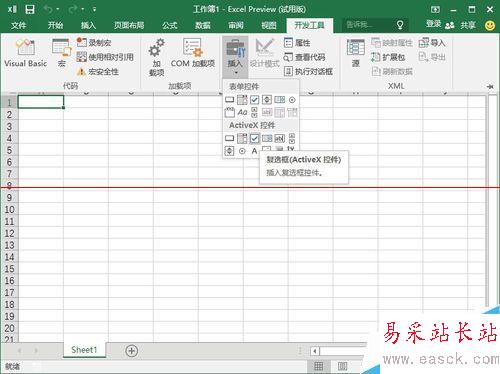Select the form control Option Button icon

[x=292, y=99]
